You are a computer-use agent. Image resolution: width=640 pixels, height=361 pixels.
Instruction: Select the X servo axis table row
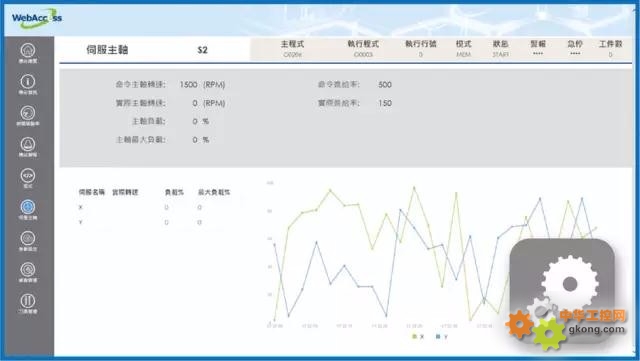click(x=155, y=207)
